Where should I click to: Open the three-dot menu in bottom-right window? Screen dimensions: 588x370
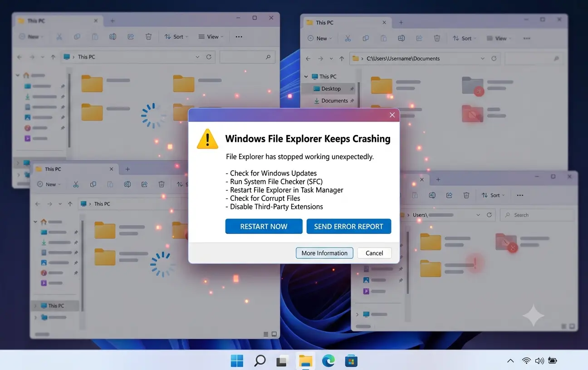pos(520,195)
